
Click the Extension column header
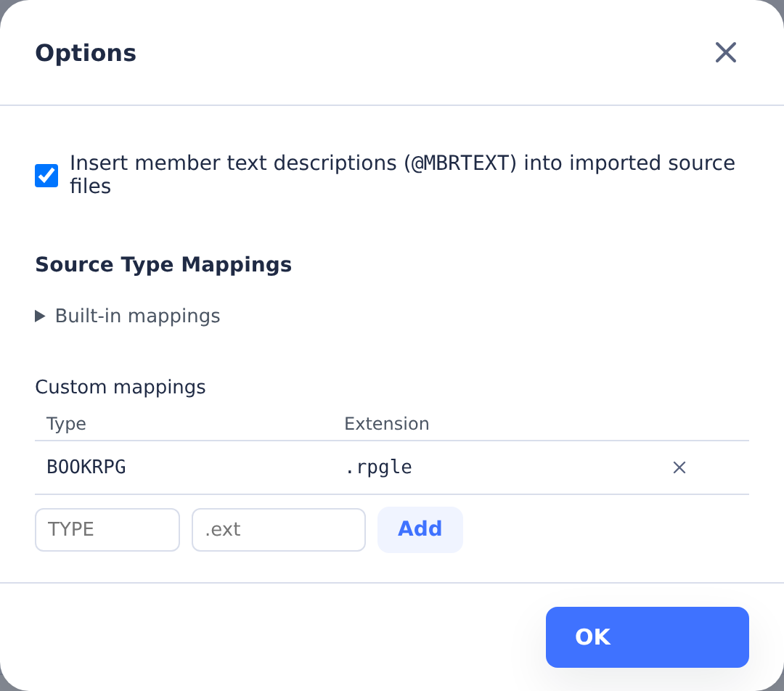[386, 423]
